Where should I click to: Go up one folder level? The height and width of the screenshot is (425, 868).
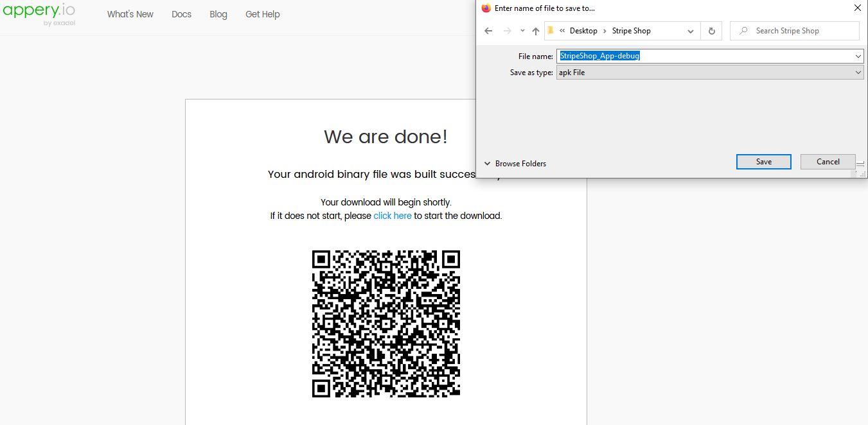click(x=535, y=31)
